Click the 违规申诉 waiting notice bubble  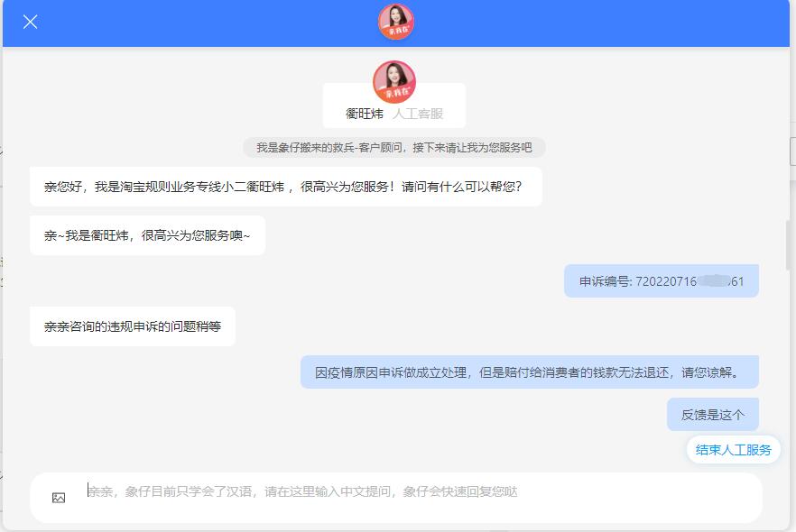point(134,326)
